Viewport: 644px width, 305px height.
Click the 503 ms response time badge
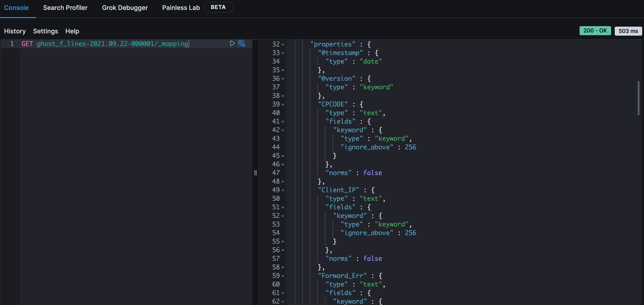click(628, 31)
